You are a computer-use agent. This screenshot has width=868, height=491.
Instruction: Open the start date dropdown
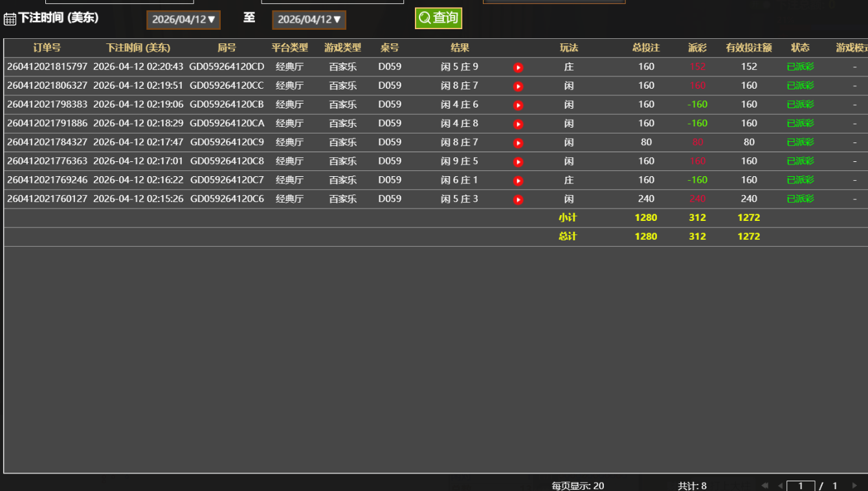click(x=183, y=20)
